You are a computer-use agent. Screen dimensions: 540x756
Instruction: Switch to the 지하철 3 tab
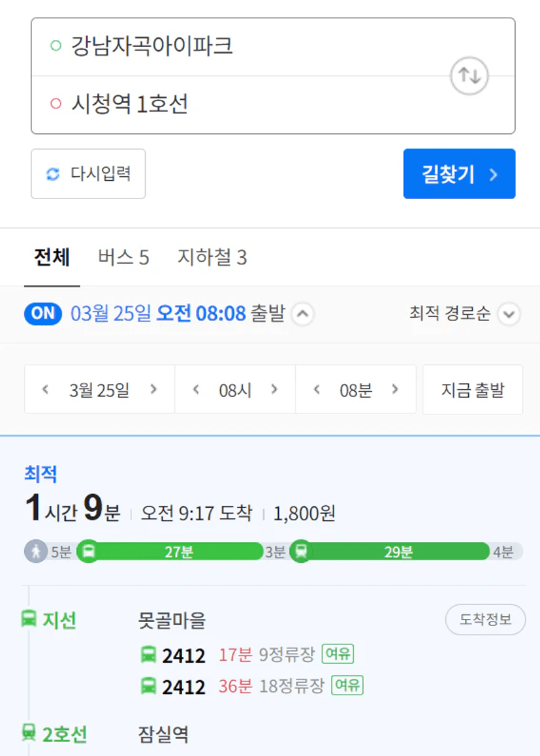212,258
